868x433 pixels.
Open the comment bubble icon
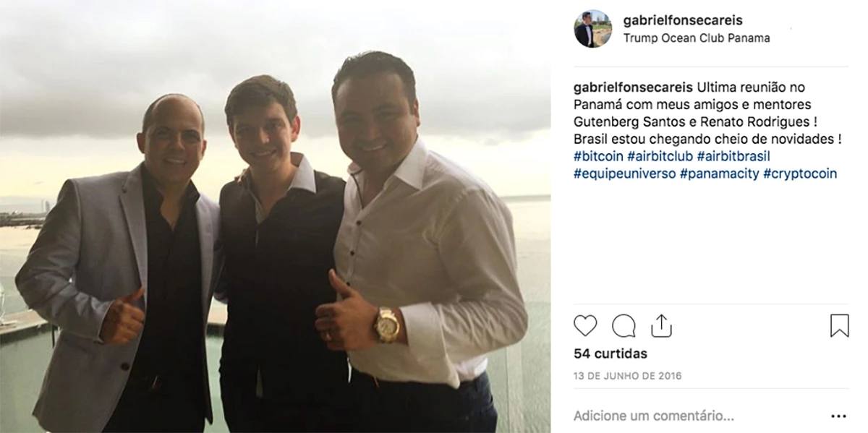coord(624,326)
